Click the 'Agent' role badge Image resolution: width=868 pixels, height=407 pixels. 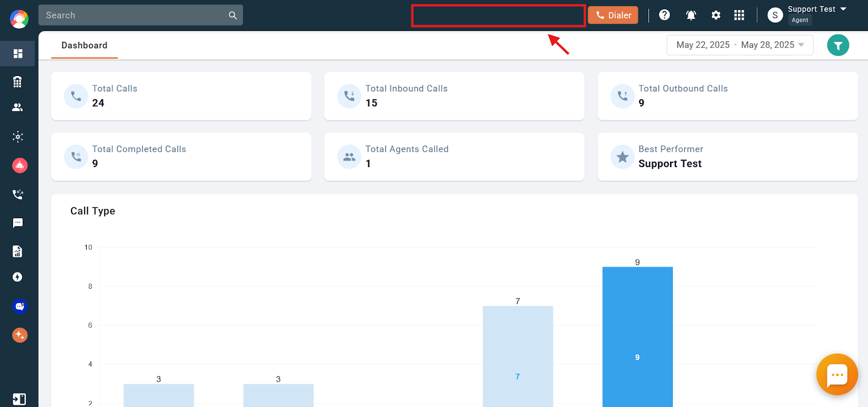[x=800, y=20]
